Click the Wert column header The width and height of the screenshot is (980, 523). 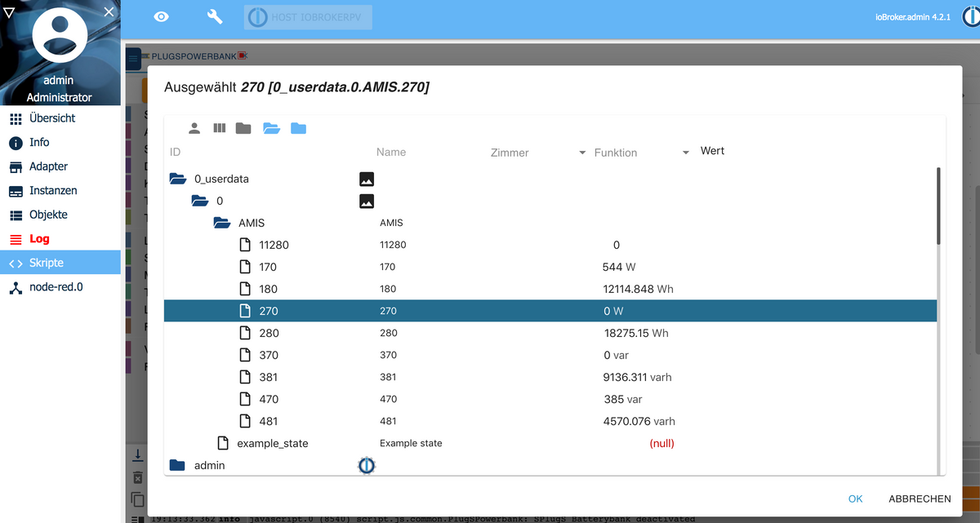tap(712, 151)
